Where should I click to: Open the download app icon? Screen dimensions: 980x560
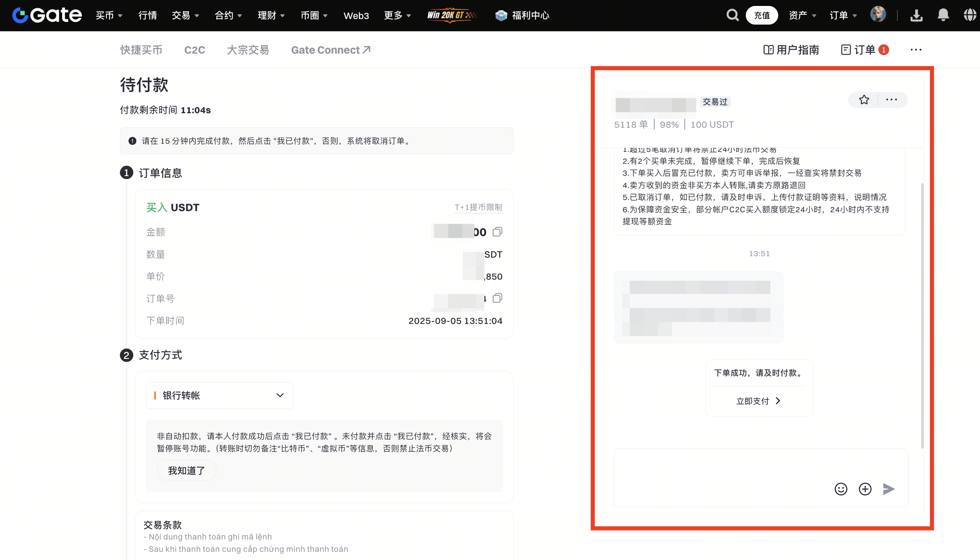pyautogui.click(x=917, y=15)
